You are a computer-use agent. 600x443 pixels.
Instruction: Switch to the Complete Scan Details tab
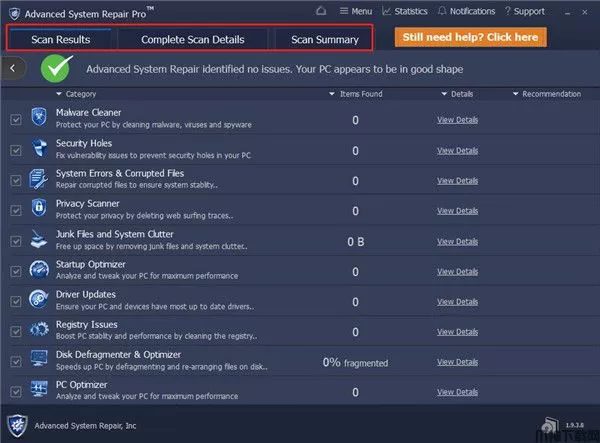coord(192,39)
